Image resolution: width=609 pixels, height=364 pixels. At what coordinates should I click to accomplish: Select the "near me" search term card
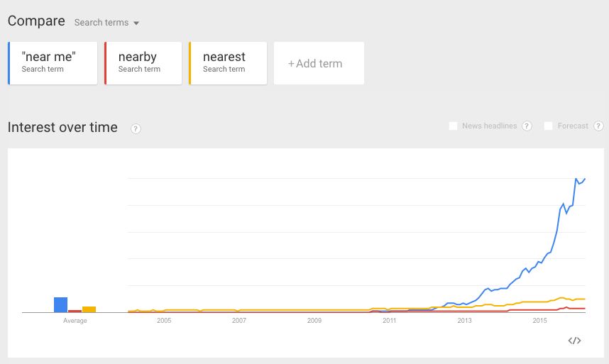pyautogui.click(x=53, y=63)
